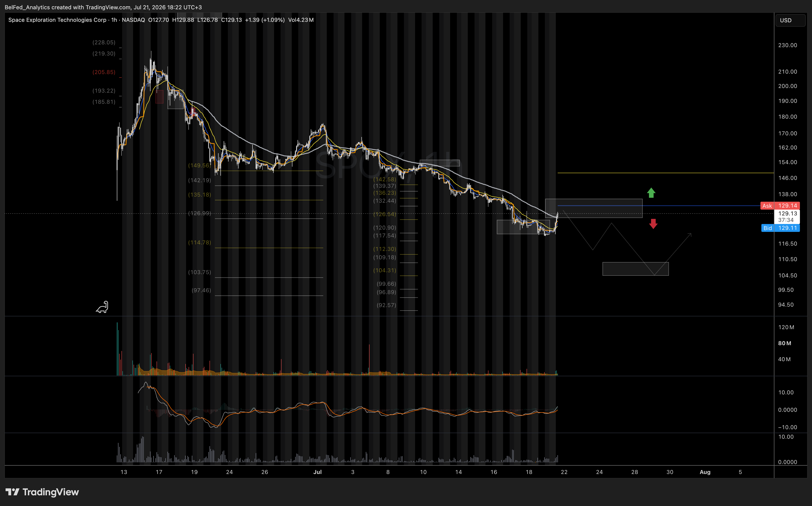Select the (120.90) level label

point(384,228)
